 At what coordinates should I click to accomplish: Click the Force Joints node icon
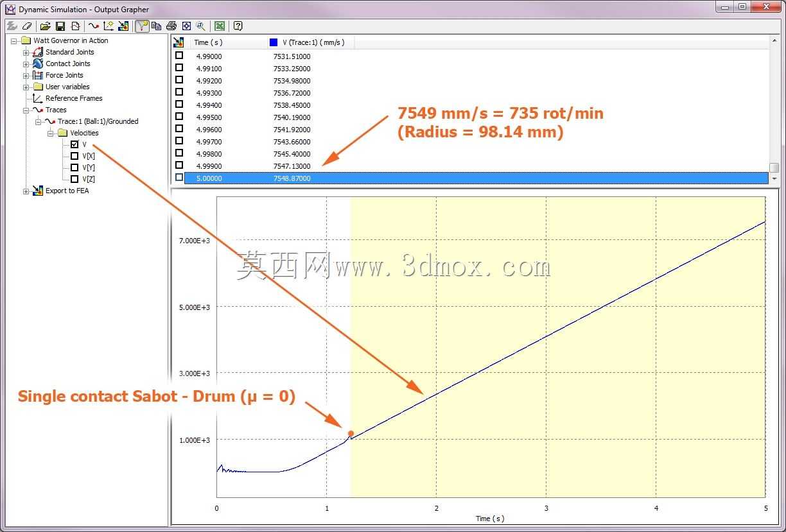38,75
